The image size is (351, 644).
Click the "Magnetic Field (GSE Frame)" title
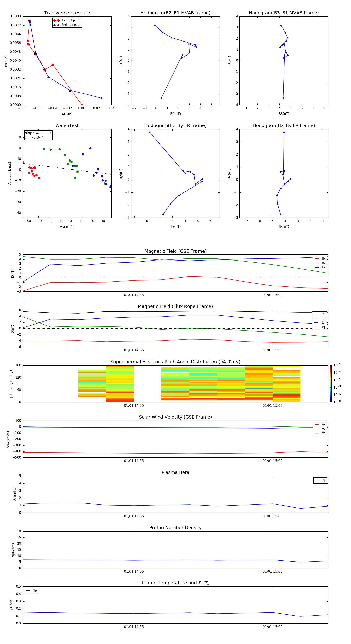[x=175, y=251]
